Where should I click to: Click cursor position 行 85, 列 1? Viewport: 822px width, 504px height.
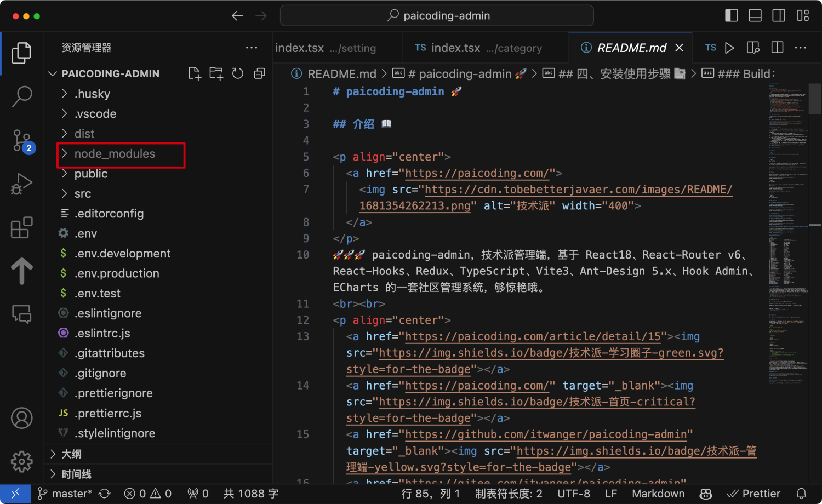pos(431,494)
